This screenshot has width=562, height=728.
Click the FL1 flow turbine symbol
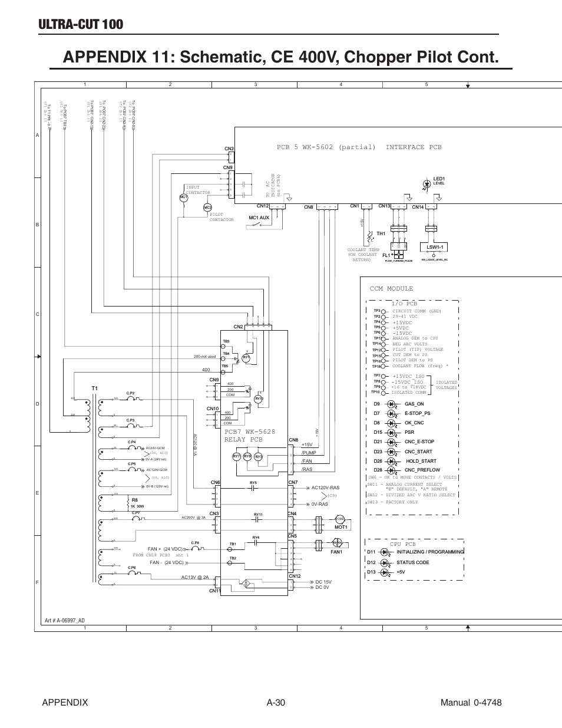point(399,255)
